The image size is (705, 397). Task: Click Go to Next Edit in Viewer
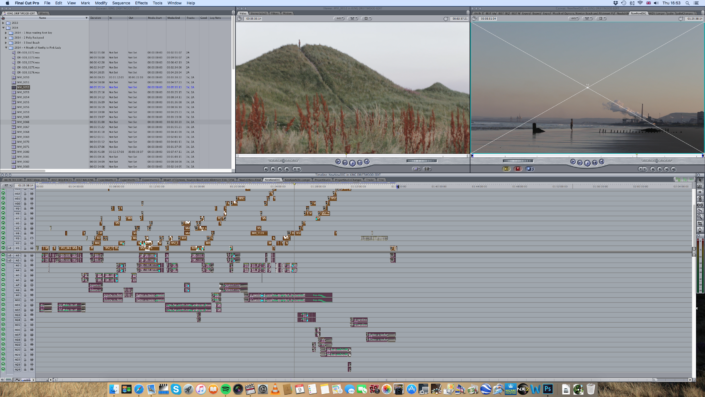point(366,162)
